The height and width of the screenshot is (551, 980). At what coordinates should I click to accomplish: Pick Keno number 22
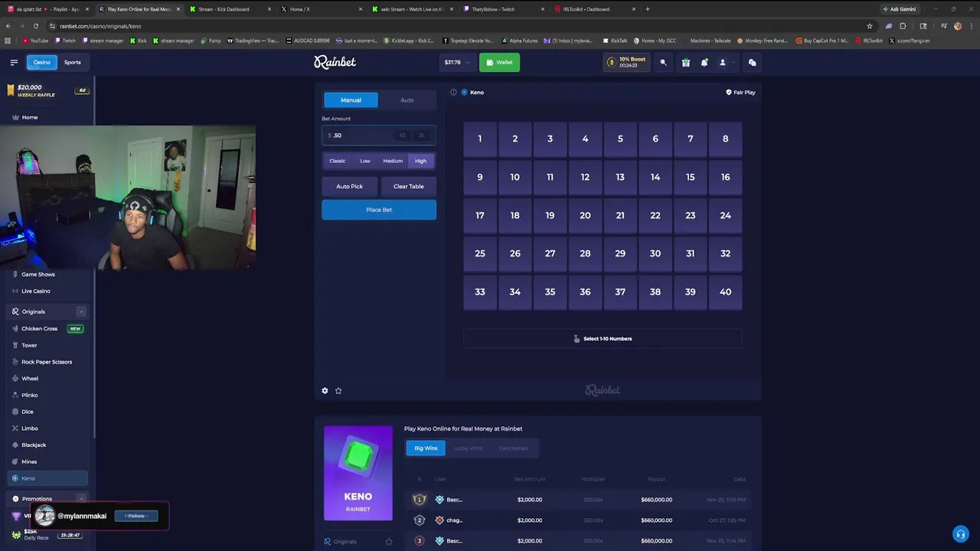tap(655, 215)
